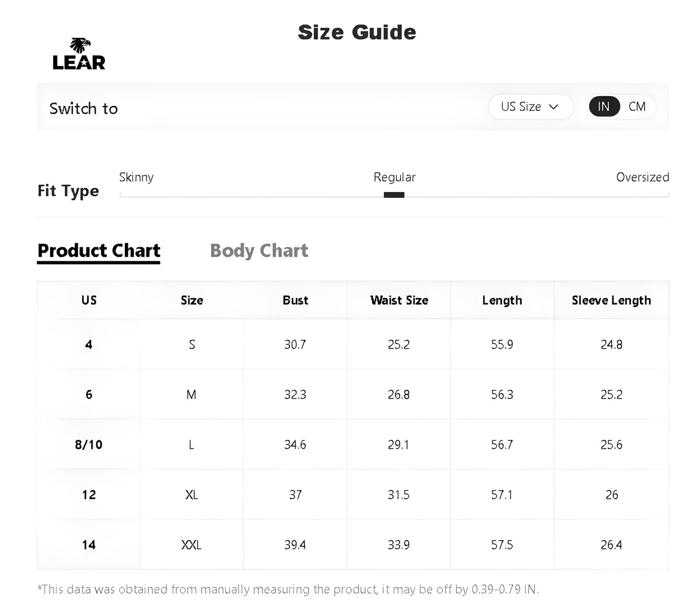Screen dimensions: 700x610
Task: Click the LEAR eagle logo
Action: point(79,54)
